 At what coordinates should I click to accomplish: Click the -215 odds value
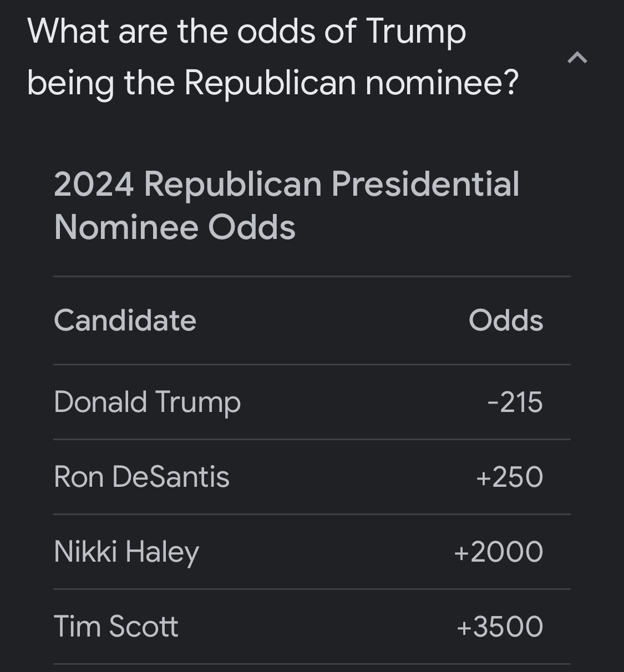(515, 403)
